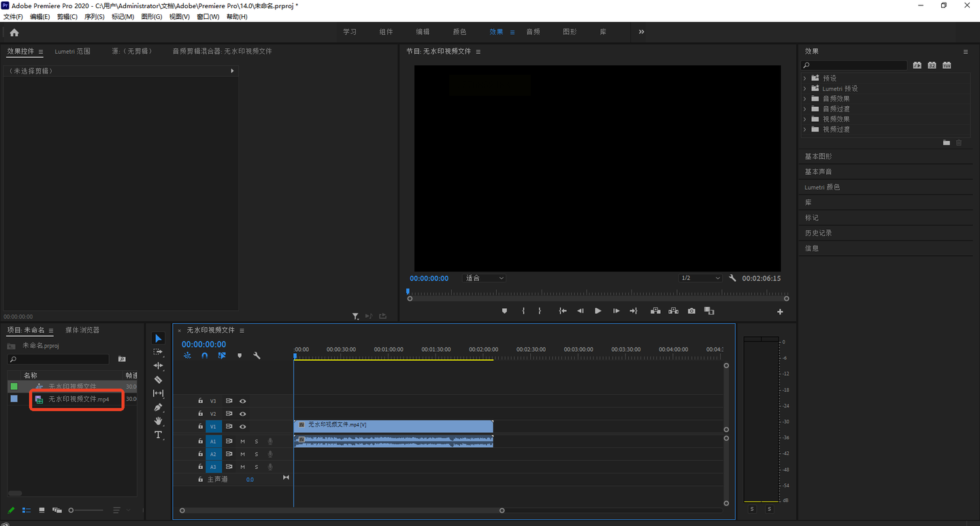The width and height of the screenshot is (980, 526).
Task: Expand the 预设 effects folder
Action: [805, 78]
